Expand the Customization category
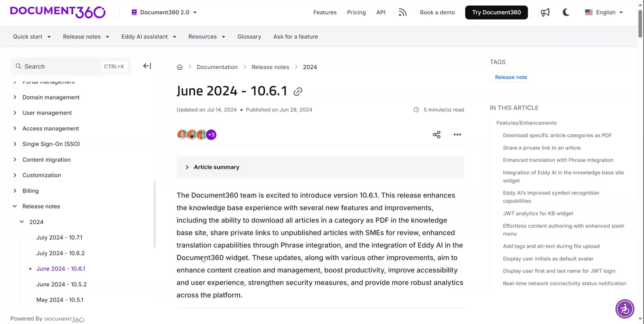The width and height of the screenshot is (644, 324). pyautogui.click(x=15, y=175)
